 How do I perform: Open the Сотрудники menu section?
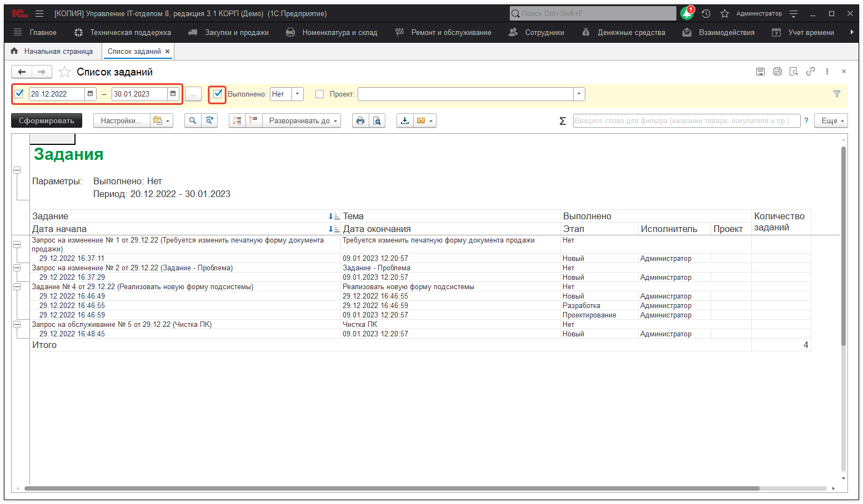point(536,33)
